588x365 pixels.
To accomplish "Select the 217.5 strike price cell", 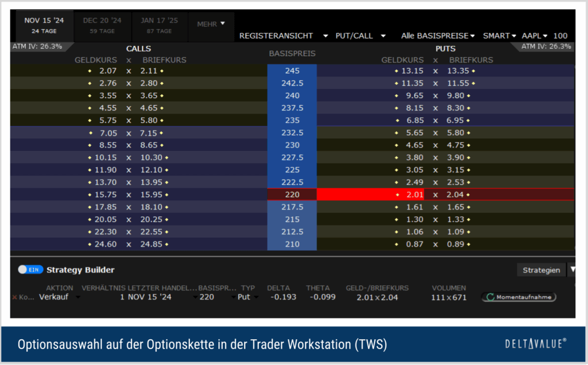I will point(292,207).
